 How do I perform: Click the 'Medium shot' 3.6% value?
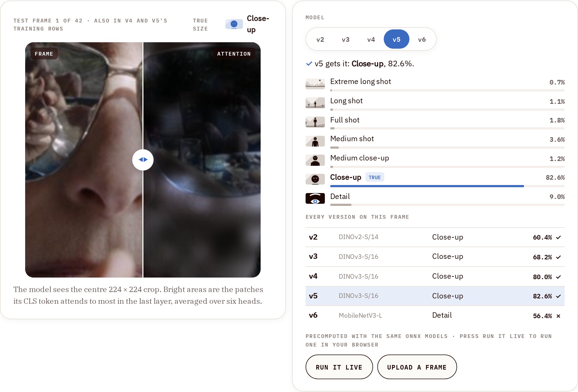coord(557,140)
